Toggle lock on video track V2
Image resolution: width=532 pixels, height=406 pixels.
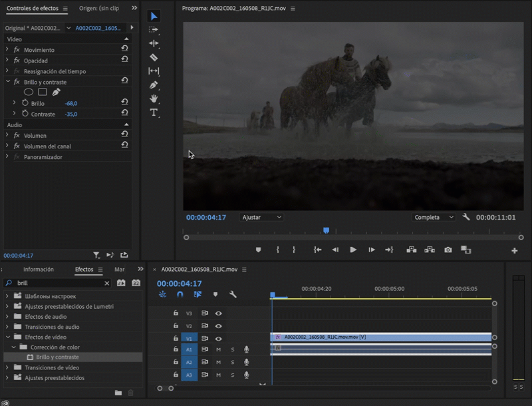click(x=176, y=326)
